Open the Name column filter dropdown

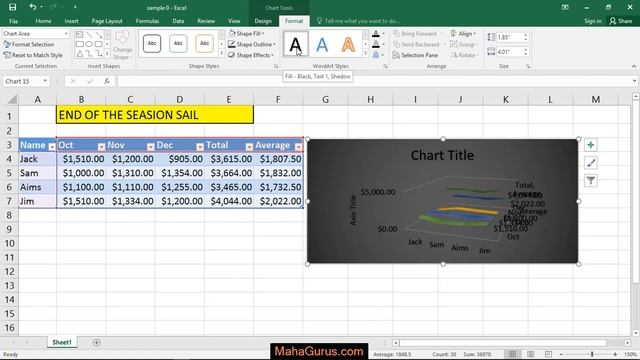[52, 147]
